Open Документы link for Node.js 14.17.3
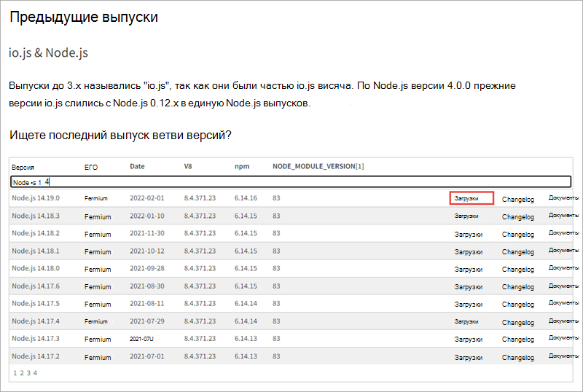The image size is (583, 392). coord(563,337)
